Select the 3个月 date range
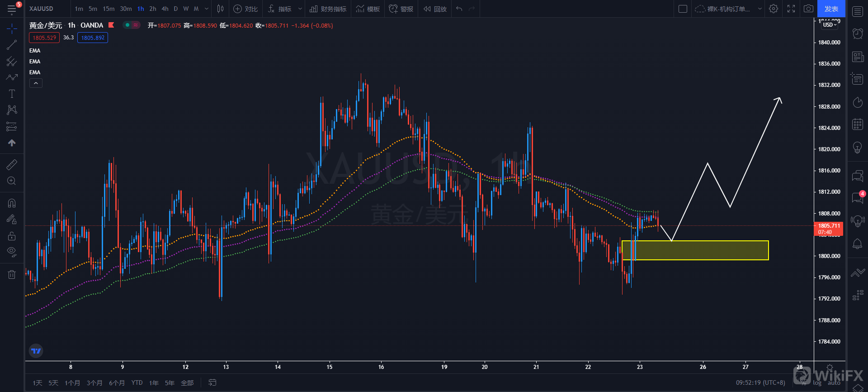The image size is (868, 392). tap(94, 383)
